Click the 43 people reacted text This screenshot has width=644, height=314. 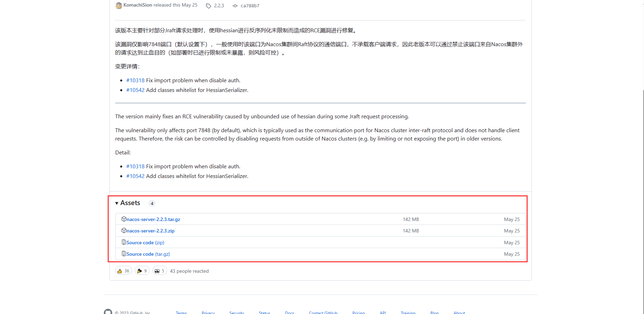pyautogui.click(x=189, y=271)
